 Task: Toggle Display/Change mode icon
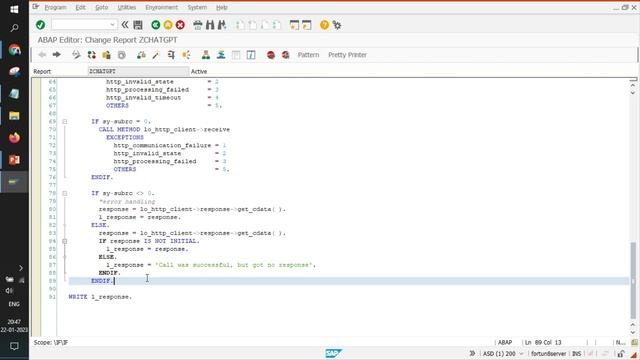[76, 55]
